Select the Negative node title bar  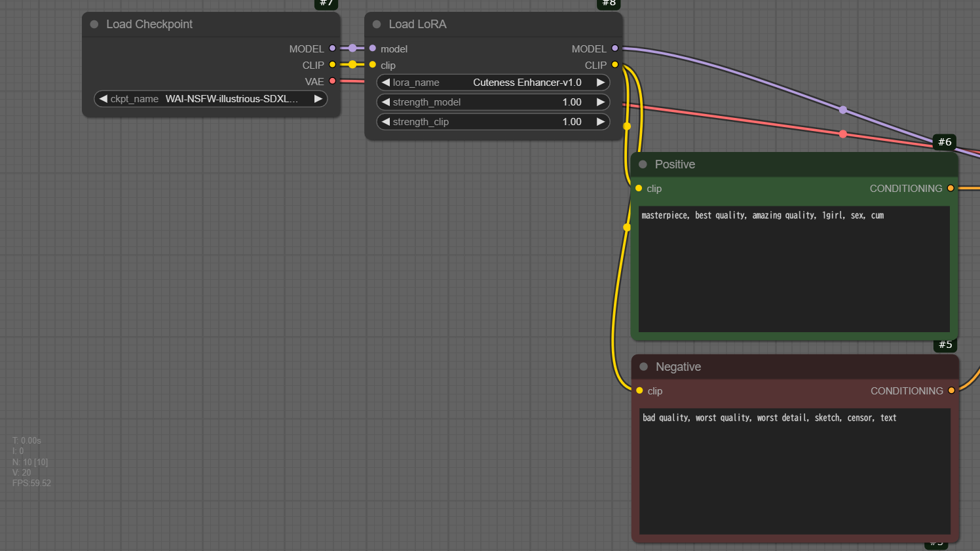(x=786, y=367)
